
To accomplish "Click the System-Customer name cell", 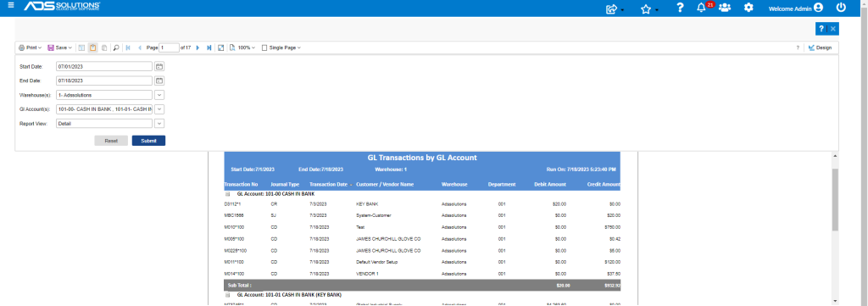I will pos(373,216).
